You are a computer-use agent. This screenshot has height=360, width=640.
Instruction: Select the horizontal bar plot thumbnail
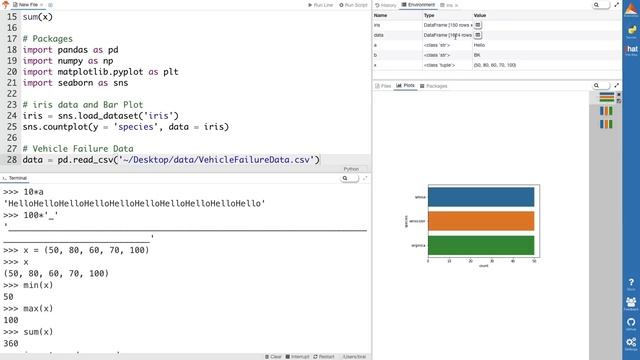coord(607,98)
